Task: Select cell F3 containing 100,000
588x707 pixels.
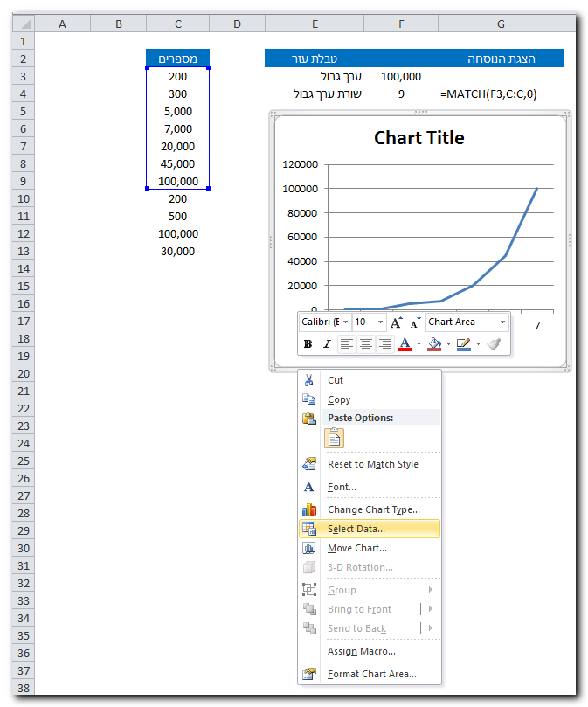Action: pyautogui.click(x=401, y=77)
